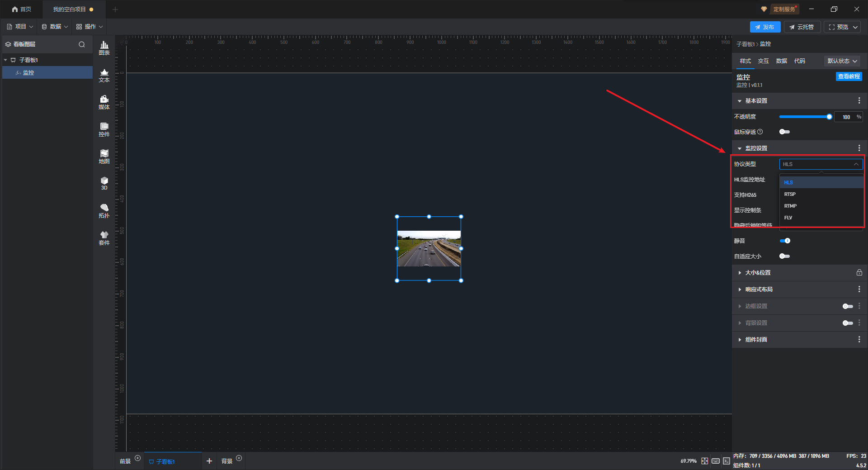Open 响应式布局 more options menu
Viewport: 868px width, 470px height.
pos(859,290)
